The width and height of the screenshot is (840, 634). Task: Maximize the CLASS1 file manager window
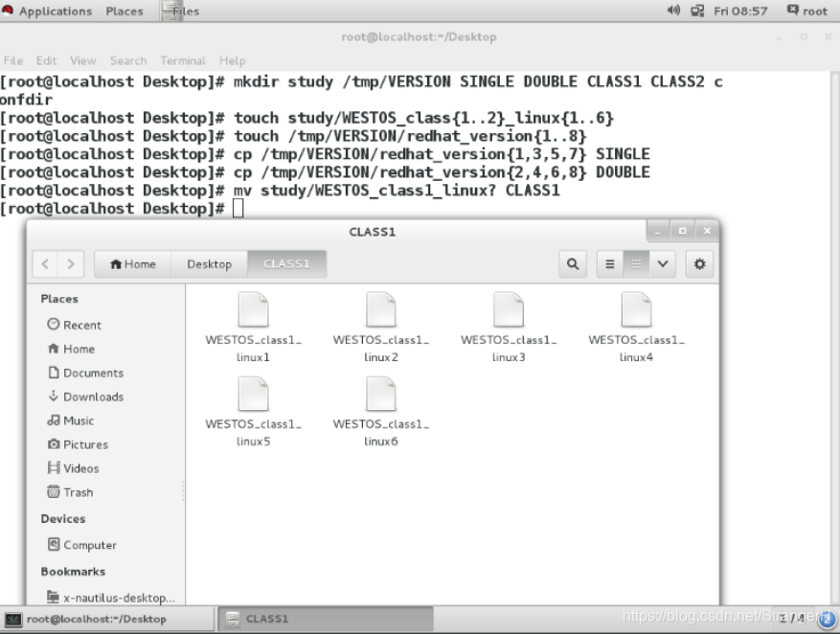click(x=682, y=231)
